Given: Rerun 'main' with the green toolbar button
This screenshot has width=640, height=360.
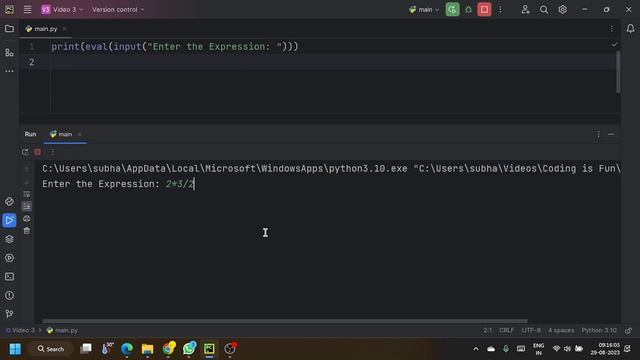Looking at the screenshot, I should (452, 9).
